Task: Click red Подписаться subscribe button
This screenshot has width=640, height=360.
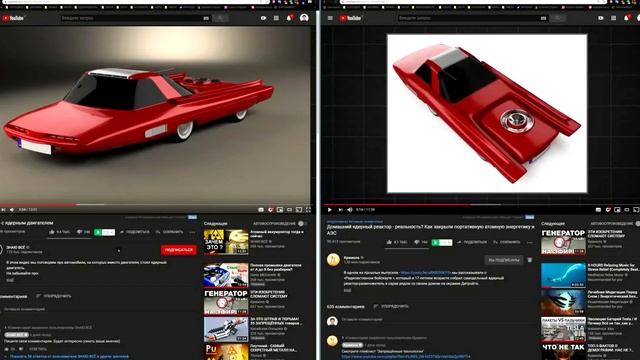Action: pyautogui.click(x=179, y=250)
